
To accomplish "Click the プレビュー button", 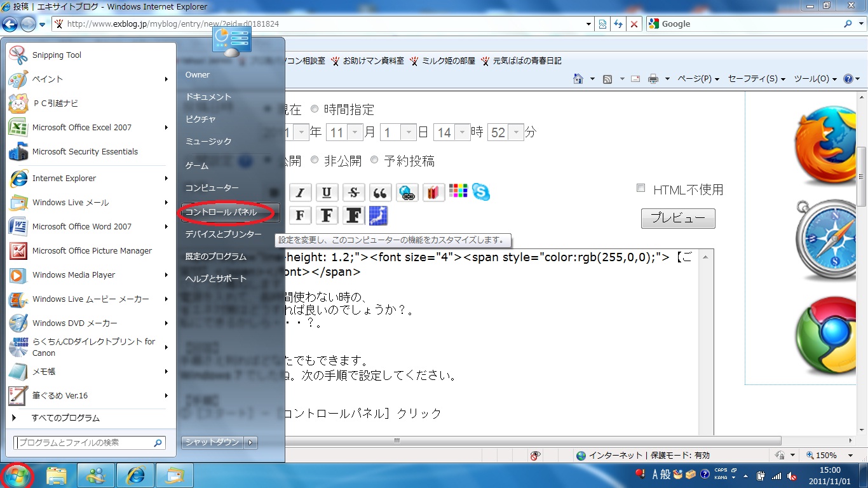I will (x=678, y=218).
